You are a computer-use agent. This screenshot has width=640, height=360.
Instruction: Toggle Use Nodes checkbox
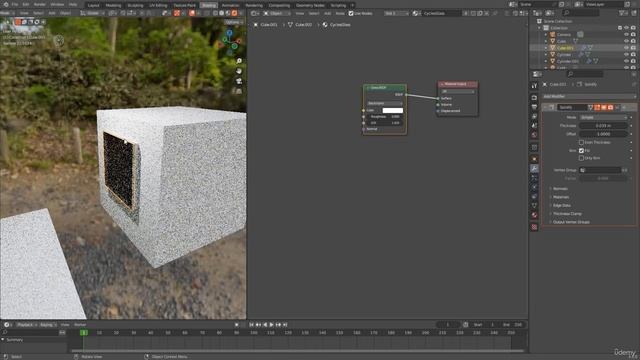point(351,13)
